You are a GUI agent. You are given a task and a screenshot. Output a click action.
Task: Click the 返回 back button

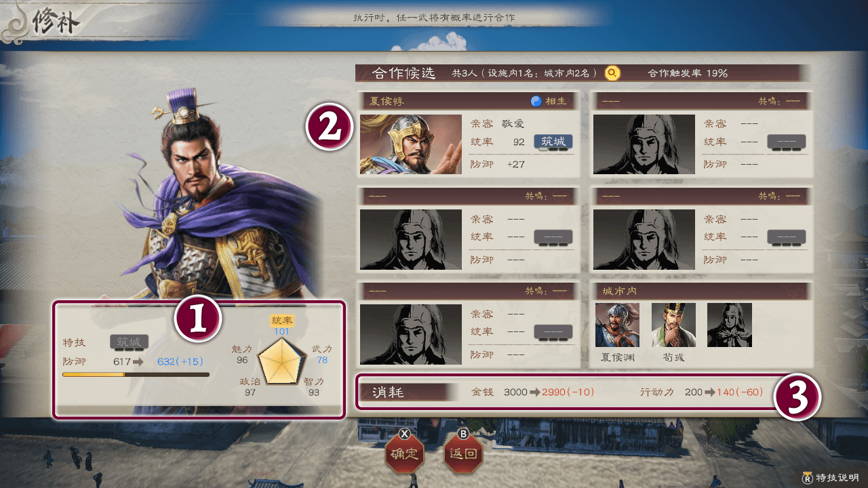point(464,453)
